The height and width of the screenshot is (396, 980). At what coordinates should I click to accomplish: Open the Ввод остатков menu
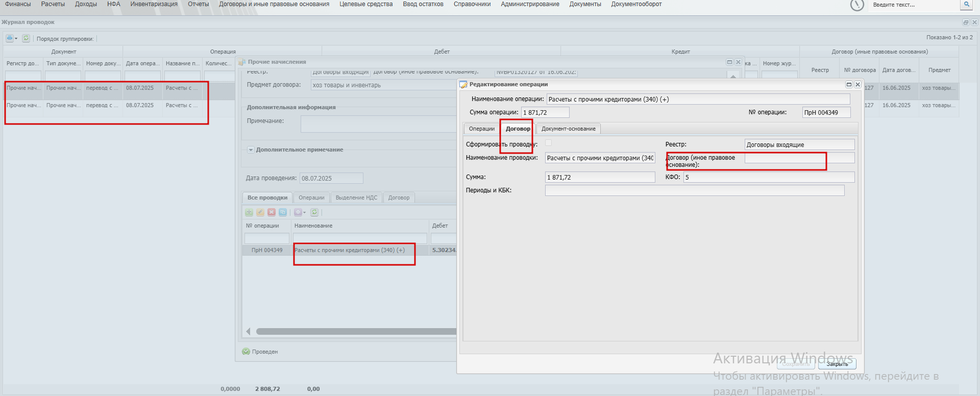click(423, 4)
